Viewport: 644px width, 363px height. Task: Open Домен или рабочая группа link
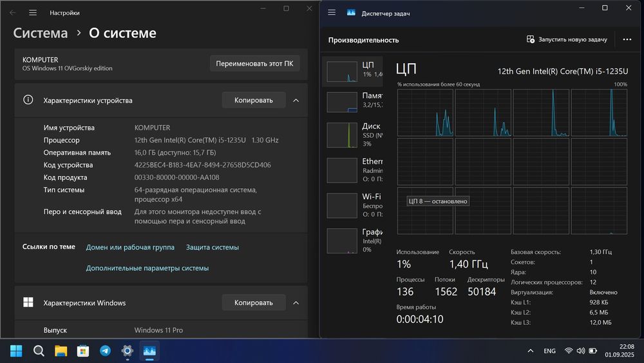(130, 247)
